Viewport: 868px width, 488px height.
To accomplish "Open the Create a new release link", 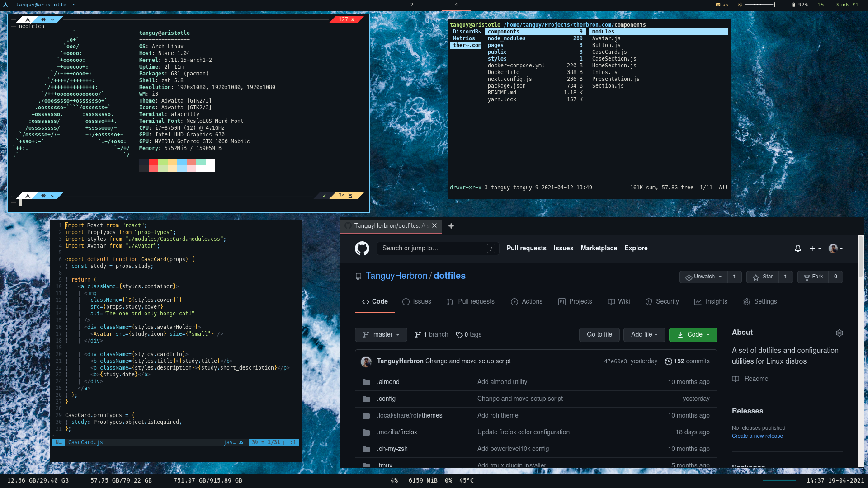I will [757, 436].
